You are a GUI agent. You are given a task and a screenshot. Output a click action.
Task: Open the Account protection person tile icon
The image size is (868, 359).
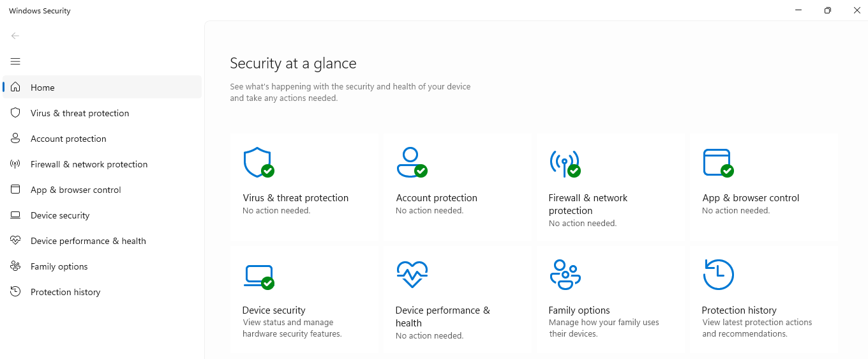click(x=412, y=162)
